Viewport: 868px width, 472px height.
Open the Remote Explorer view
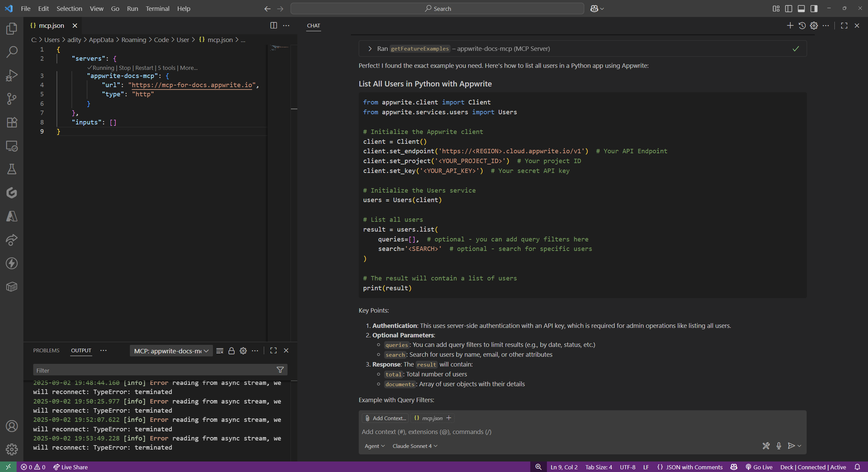tap(12, 146)
